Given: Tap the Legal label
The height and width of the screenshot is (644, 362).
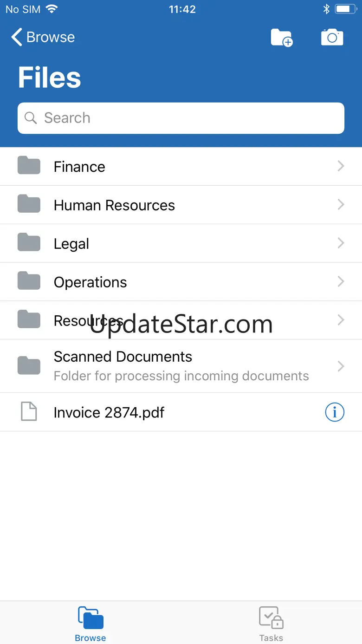Looking at the screenshot, I should (x=71, y=244).
